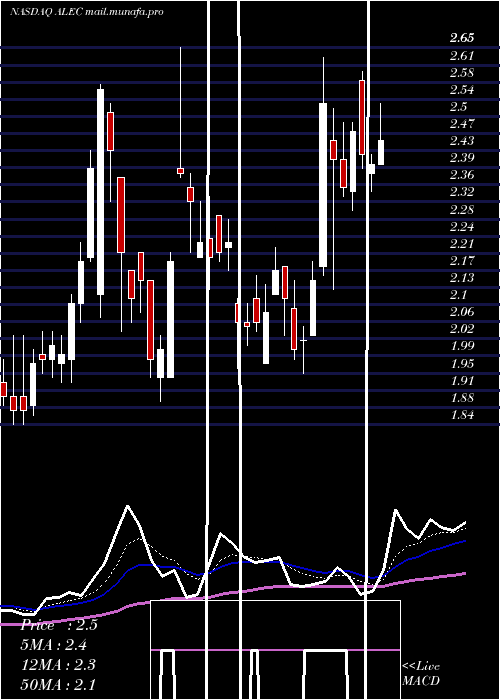Click the 1.99 price axis label
This screenshot has height=700, width=500.
(x=462, y=346)
